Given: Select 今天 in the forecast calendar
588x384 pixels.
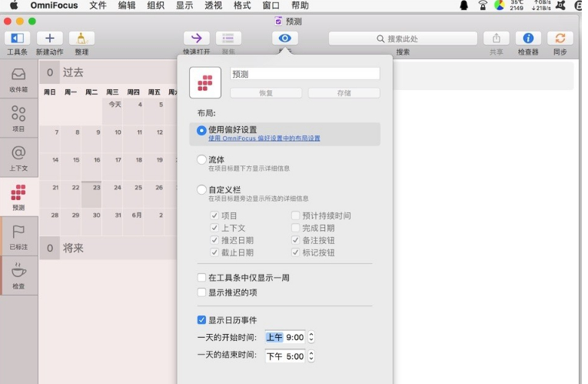Looking at the screenshot, I should [x=112, y=111].
